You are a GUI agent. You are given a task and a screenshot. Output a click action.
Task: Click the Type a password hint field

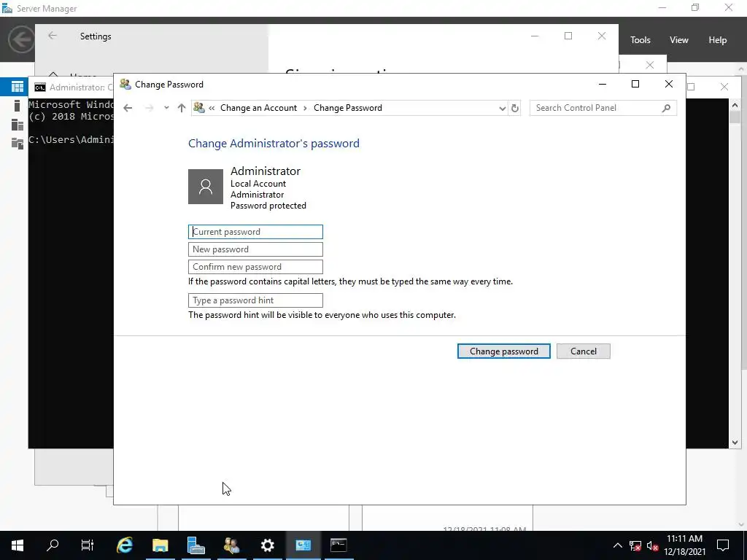tap(255, 300)
